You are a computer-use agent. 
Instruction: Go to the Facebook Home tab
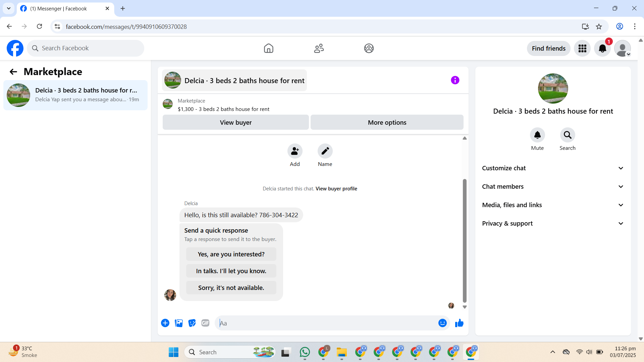coord(268,49)
